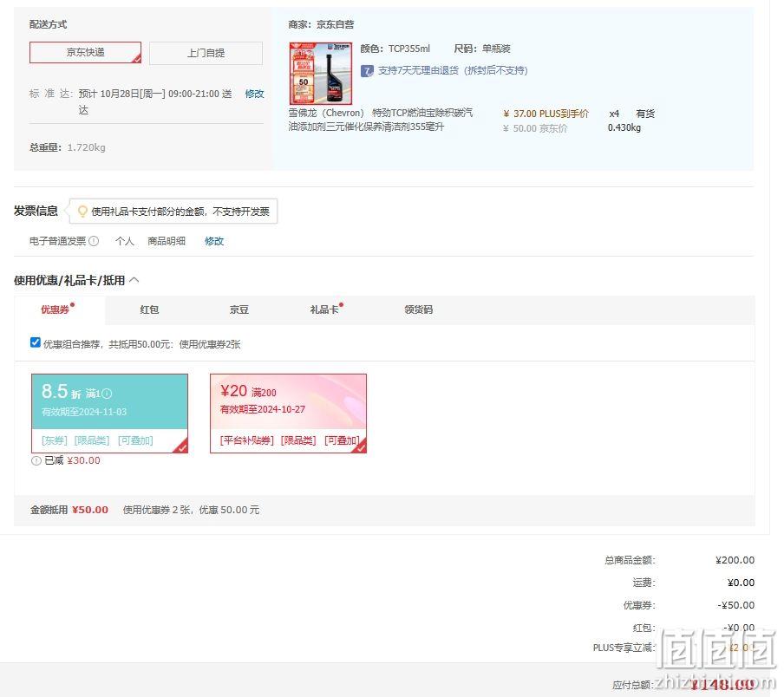Switch to the 礼品卡 tab
The height and width of the screenshot is (697, 784).
pos(324,309)
